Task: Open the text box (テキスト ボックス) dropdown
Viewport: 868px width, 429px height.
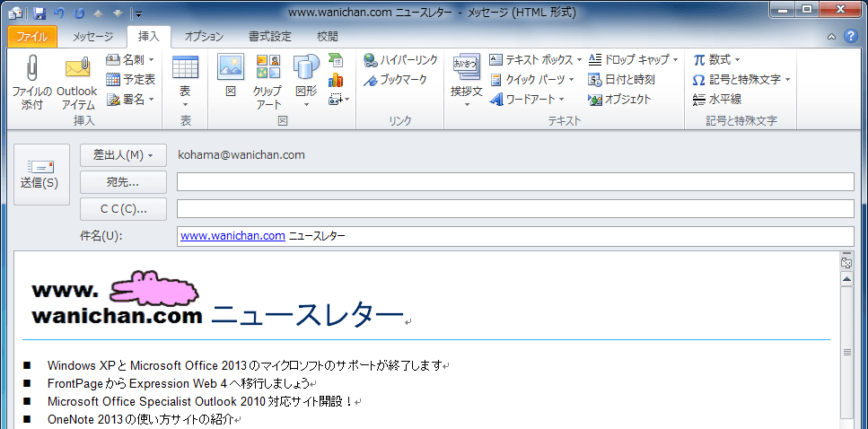Action: click(535, 59)
